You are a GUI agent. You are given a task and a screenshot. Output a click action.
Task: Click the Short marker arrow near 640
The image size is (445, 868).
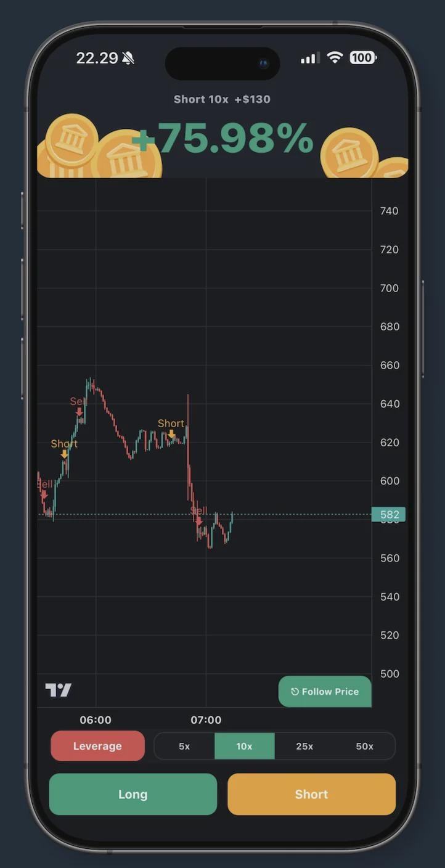pos(171,434)
